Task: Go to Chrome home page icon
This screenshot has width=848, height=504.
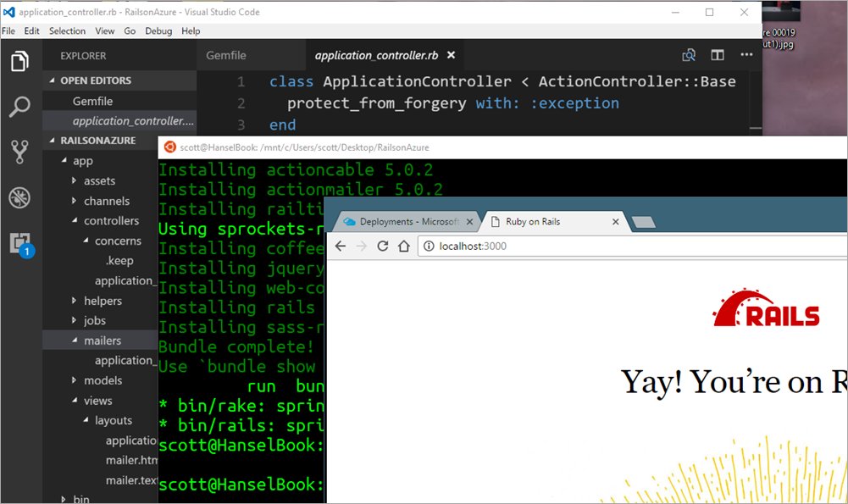Action: point(404,246)
